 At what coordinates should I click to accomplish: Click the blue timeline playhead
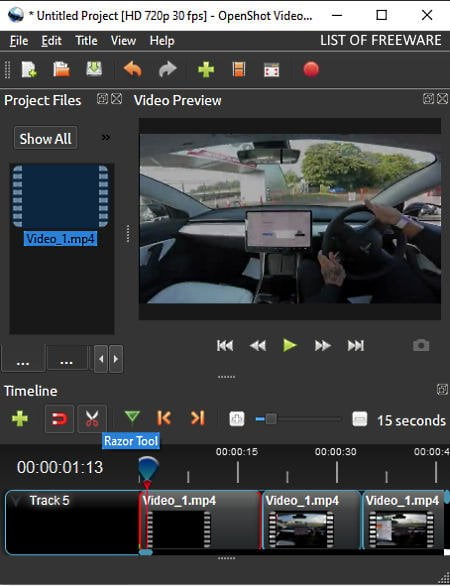coord(148,468)
